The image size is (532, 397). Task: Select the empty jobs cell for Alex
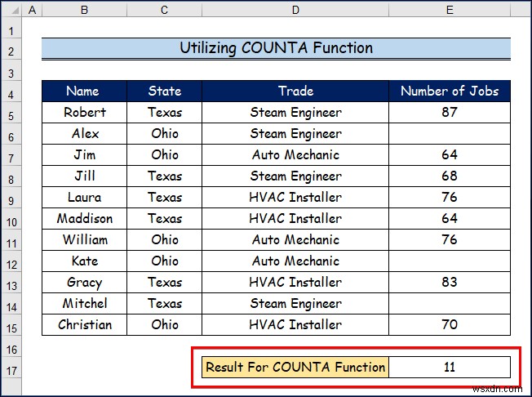[x=450, y=133]
